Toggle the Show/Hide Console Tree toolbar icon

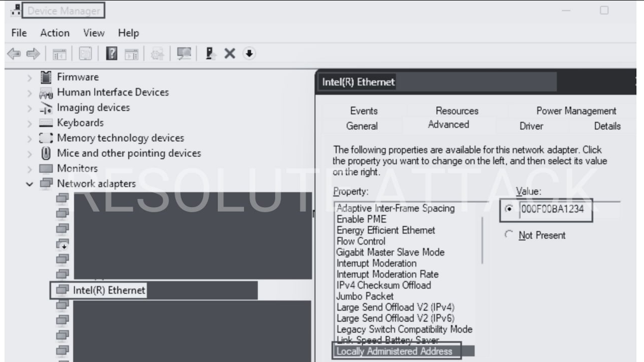point(59,54)
